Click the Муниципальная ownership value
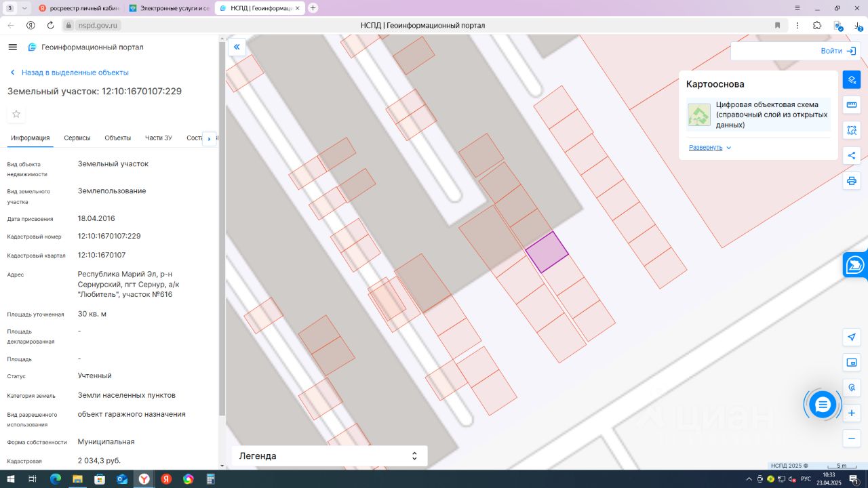 [106, 441]
